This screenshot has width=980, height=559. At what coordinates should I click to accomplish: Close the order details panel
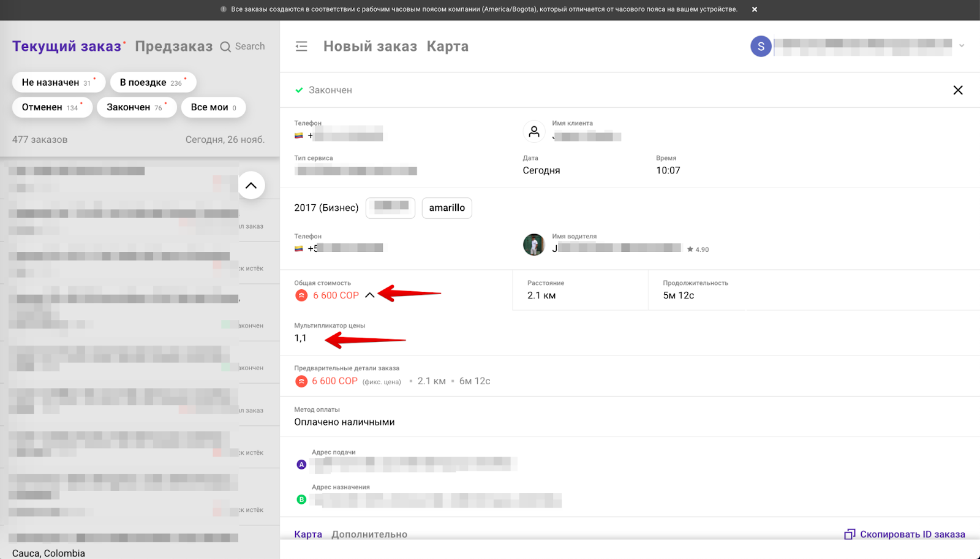[x=958, y=90]
